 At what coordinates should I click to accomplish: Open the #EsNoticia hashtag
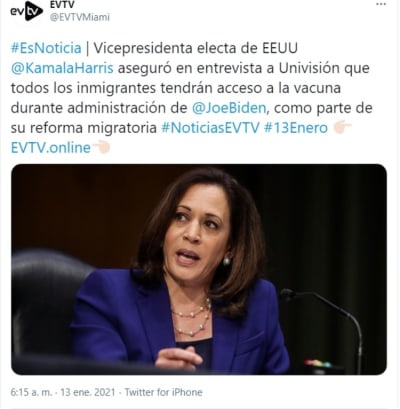click(46, 48)
